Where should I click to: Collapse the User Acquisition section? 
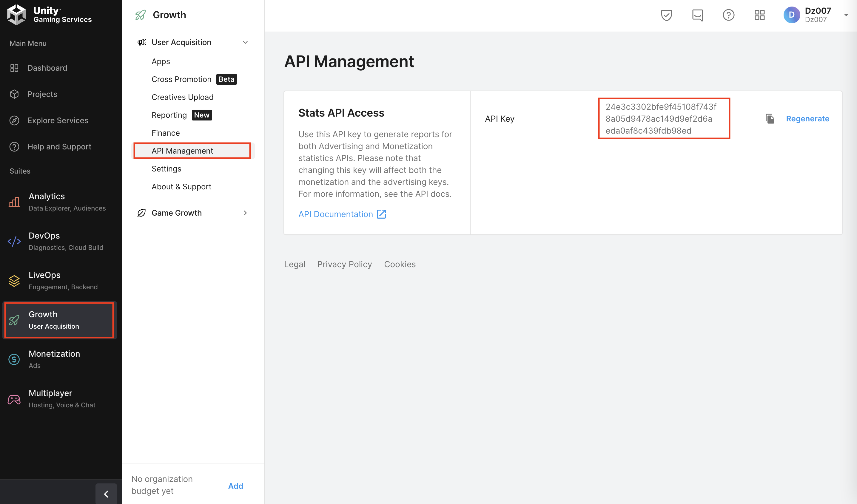[x=245, y=42]
